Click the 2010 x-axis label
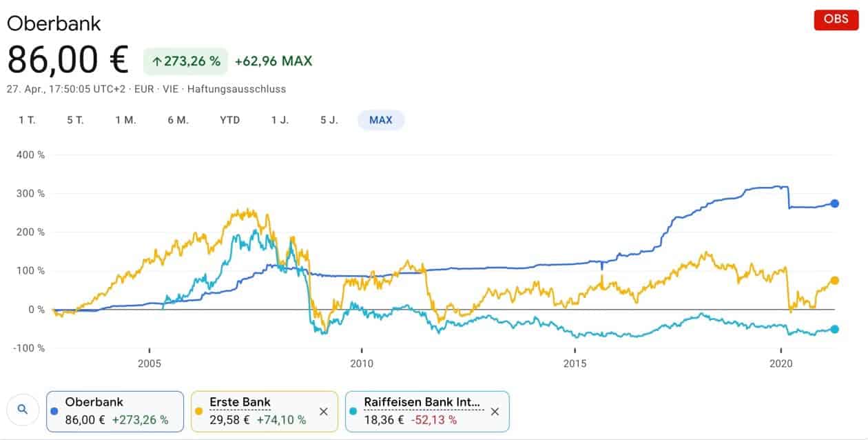This screenshot has height=440, width=868. (x=361, y=363)
